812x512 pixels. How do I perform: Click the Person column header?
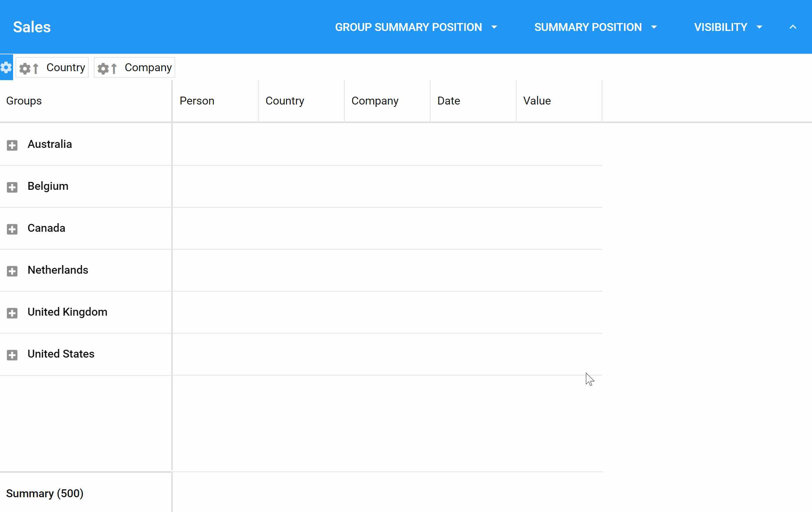pos(215,101)
